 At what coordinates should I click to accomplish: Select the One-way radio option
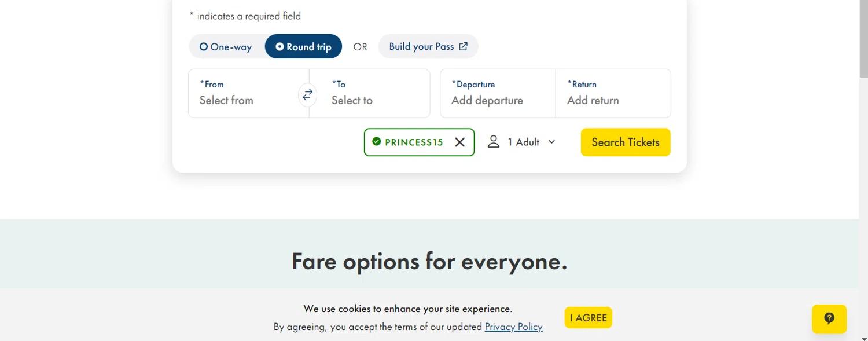226,47
